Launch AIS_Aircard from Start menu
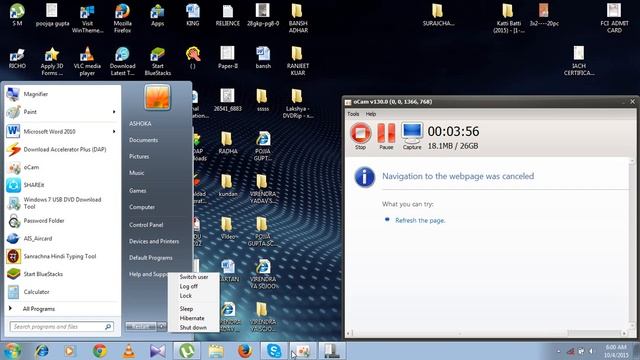Image resolution: width=640 pixels, height=360 pixels. click(61, 238)
